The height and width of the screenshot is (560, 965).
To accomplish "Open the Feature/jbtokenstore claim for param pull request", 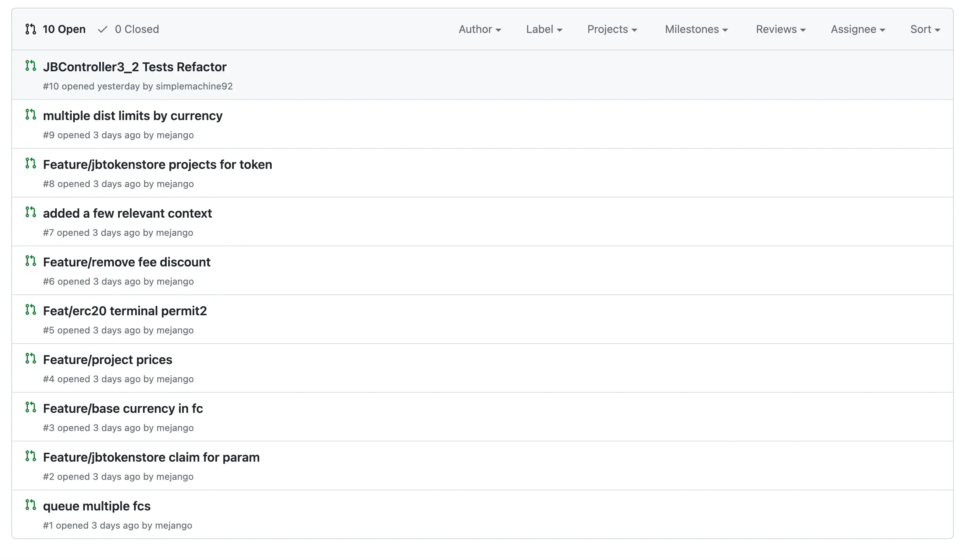I will (151, 457).
